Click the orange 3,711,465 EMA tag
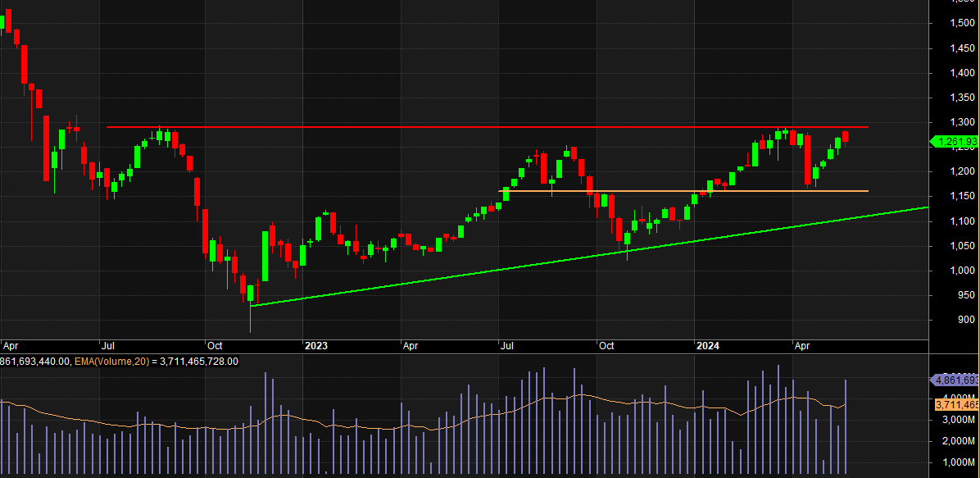The image size is (980, 478). (957, 405)
